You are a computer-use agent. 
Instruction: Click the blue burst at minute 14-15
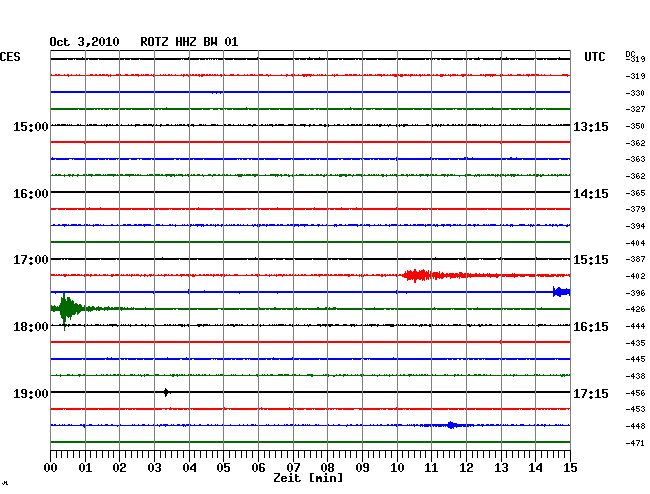coord(561,292)
